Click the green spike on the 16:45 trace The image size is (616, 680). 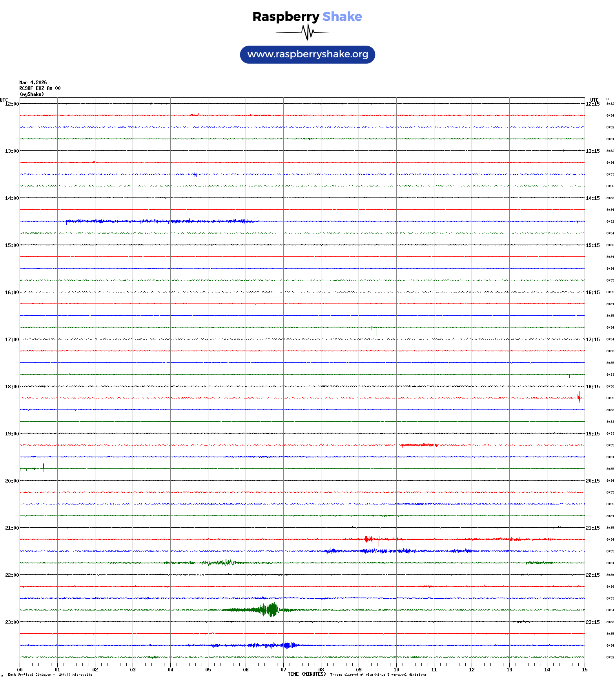point(376,331)
